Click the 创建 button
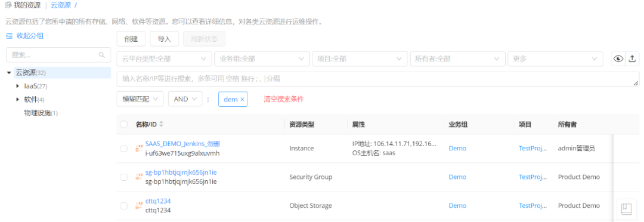This screenshot has height=222, width=644. click(x=131, y=39)
